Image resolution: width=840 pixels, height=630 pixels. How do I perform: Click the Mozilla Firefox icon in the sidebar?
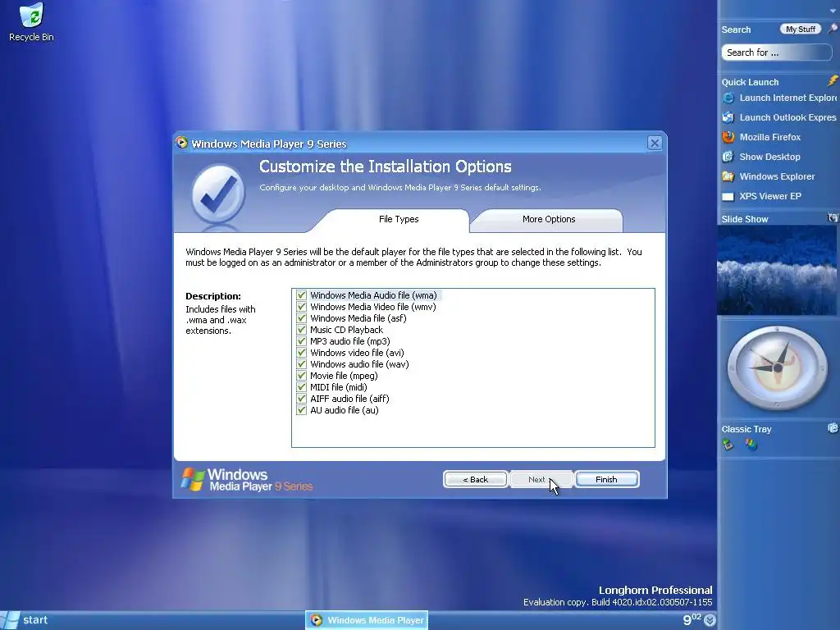click(728, 137)
